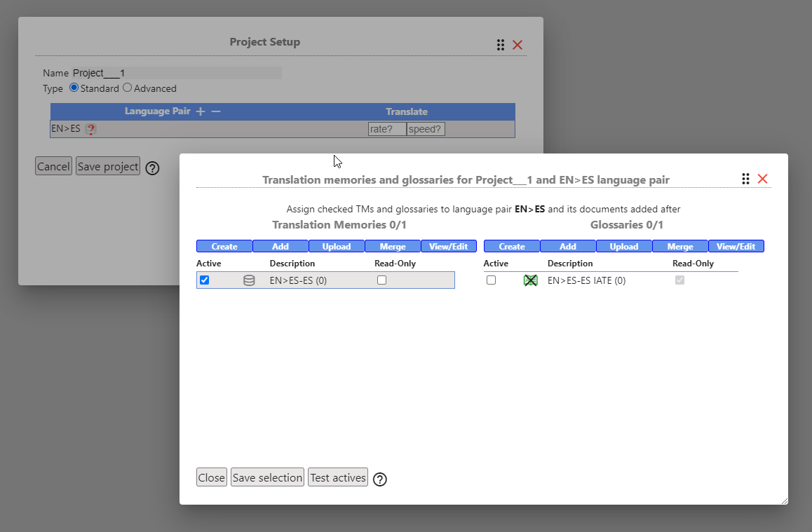Click Upload under Glossaries
The width and height of the screenshot is (812, 532).
pos(624,246)
